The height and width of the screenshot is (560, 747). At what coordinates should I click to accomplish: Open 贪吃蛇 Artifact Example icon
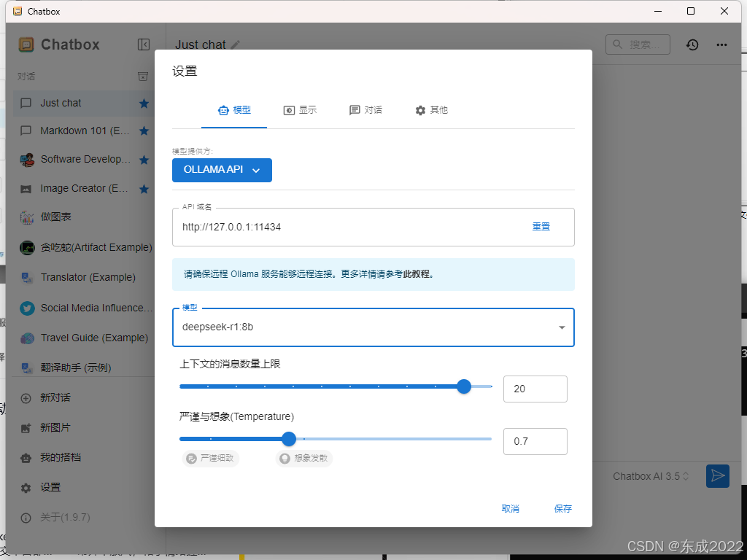(x=27, y=248)
